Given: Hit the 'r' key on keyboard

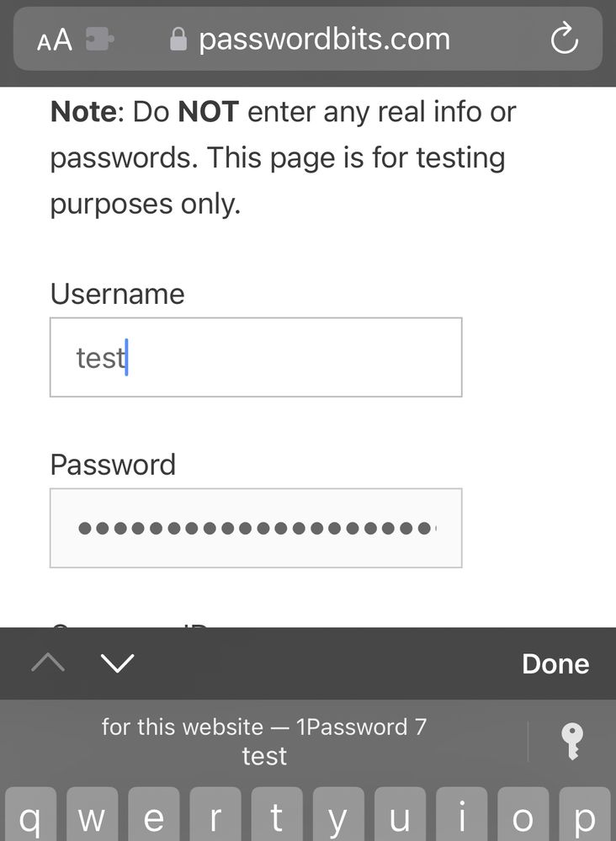Looking at the screenshot, I should point(215,817).
